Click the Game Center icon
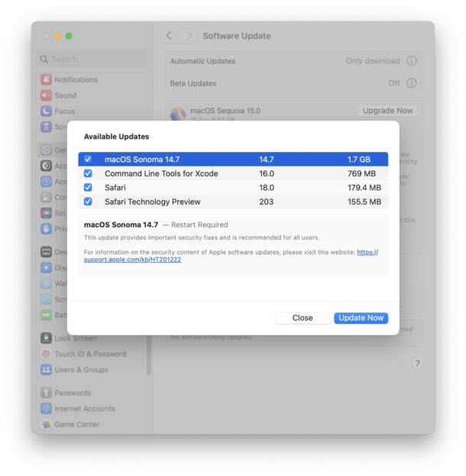This screenshot has height=476, width=466. point(47,424)
